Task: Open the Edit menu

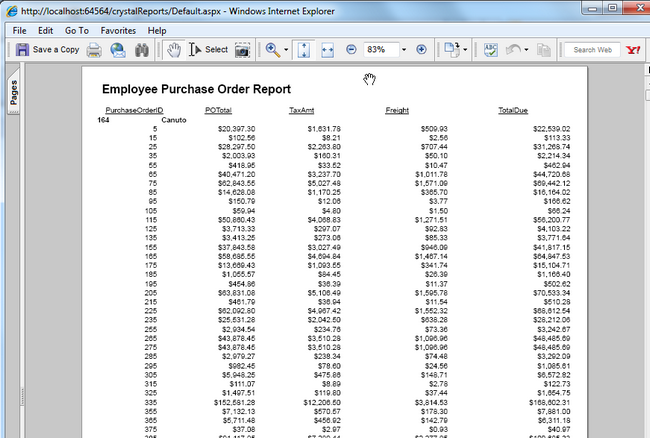Action: click(x=46, y=31)
